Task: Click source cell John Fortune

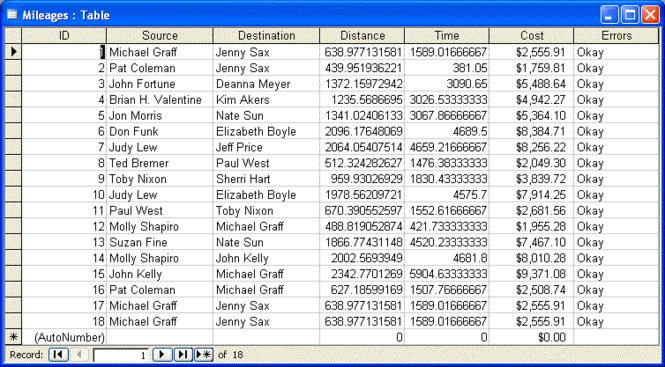Action: pyautogui.click(x=159, y=84)
